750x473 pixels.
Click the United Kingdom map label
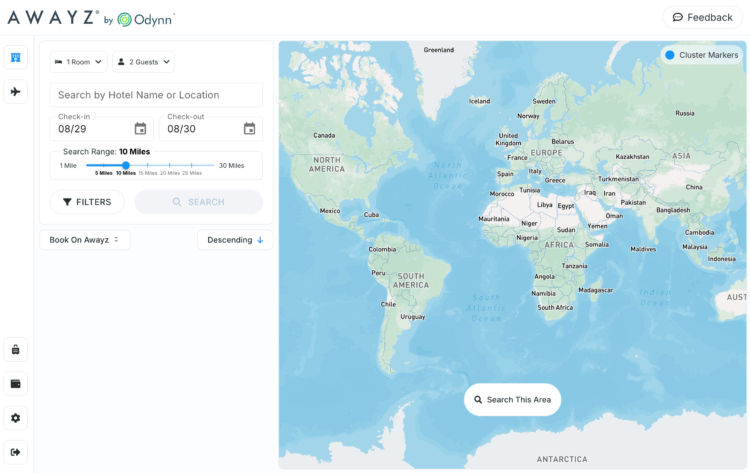(x=508, y=139)
